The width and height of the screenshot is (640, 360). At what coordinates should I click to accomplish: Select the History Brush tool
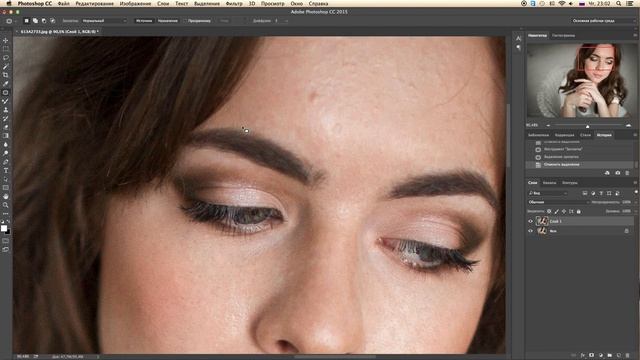point(6,118)
